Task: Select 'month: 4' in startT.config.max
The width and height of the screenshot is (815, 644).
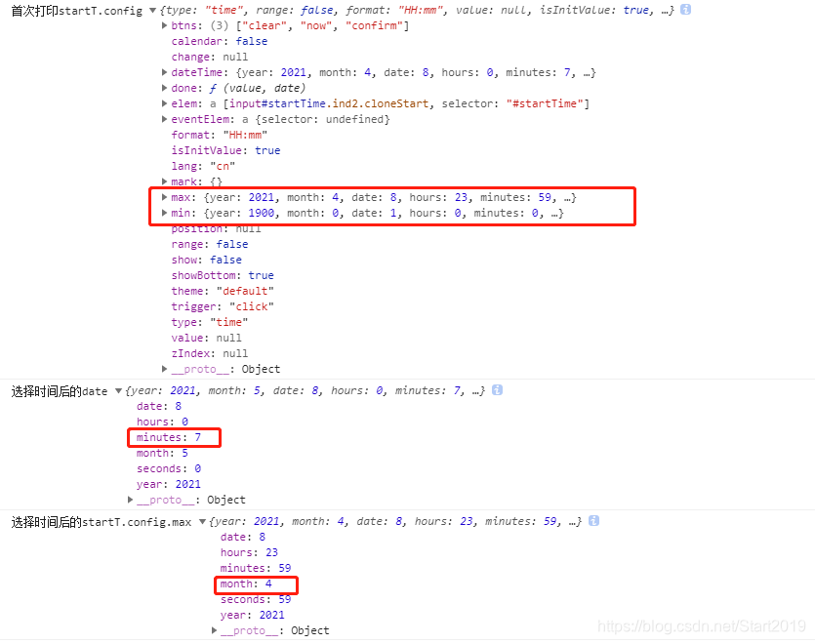Action: 246,584
